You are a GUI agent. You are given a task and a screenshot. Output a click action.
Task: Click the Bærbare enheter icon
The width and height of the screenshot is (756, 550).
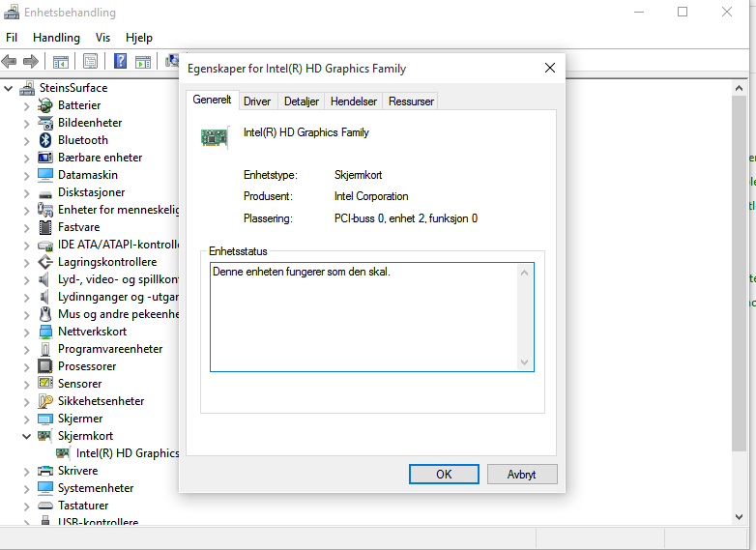(45, 158)
